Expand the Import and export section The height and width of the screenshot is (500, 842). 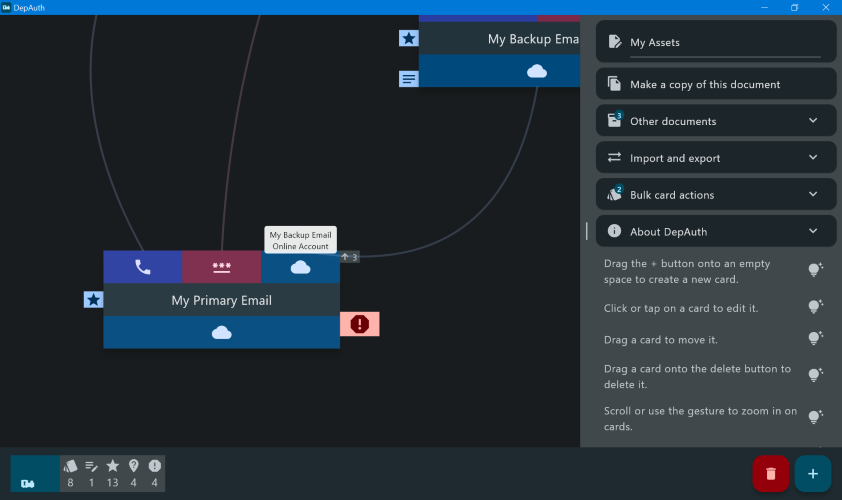[813, 158]
